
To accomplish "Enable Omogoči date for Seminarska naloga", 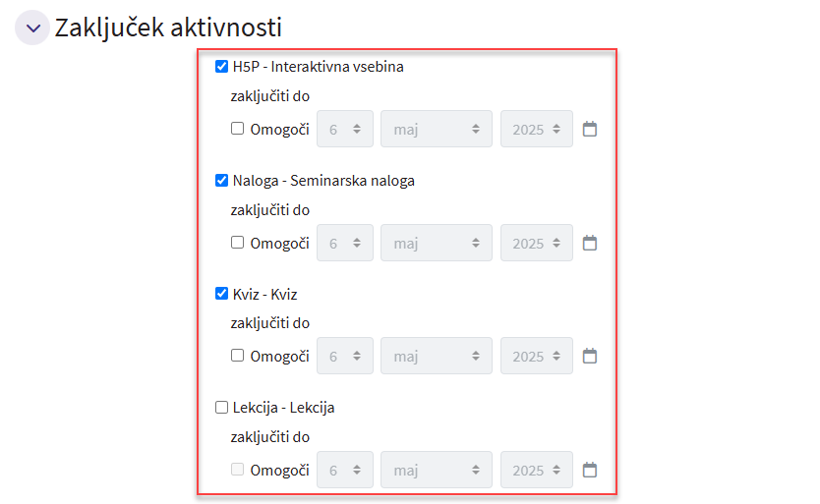I will (x=238, y=243).
